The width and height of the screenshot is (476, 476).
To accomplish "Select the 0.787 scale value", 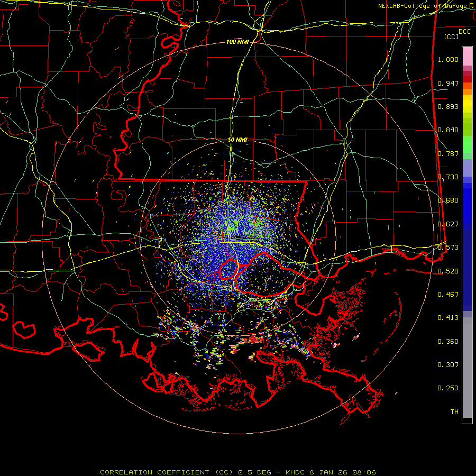I will [x=448, y=153].
